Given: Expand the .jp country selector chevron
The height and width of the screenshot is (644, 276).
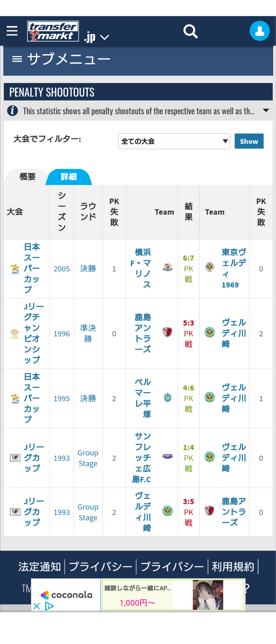Looking at the screenshot, I should click(x=104, y=38).
